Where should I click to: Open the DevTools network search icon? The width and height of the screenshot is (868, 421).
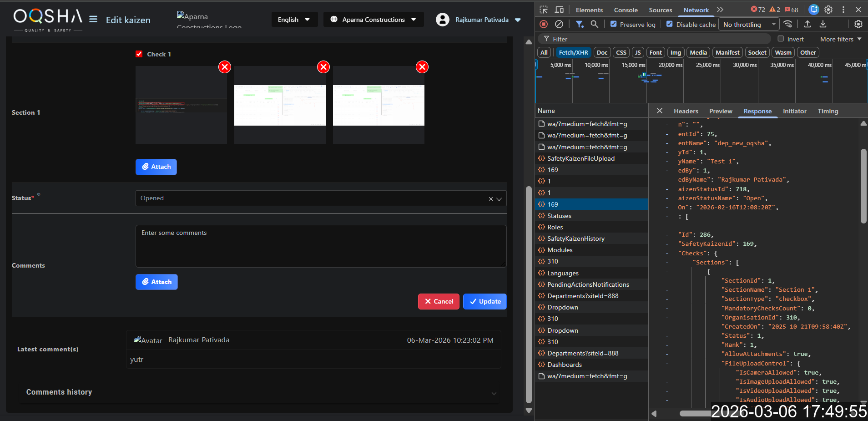[x=594, y=24]
